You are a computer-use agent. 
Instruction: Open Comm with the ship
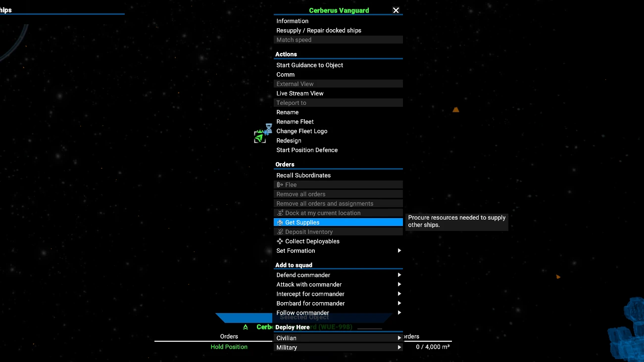(x=338, y=74)
